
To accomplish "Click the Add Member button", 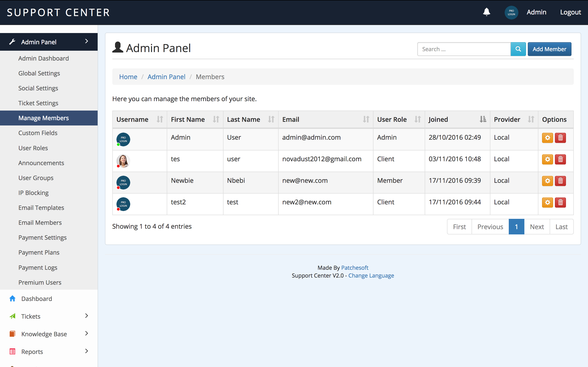I will [549, 49].
